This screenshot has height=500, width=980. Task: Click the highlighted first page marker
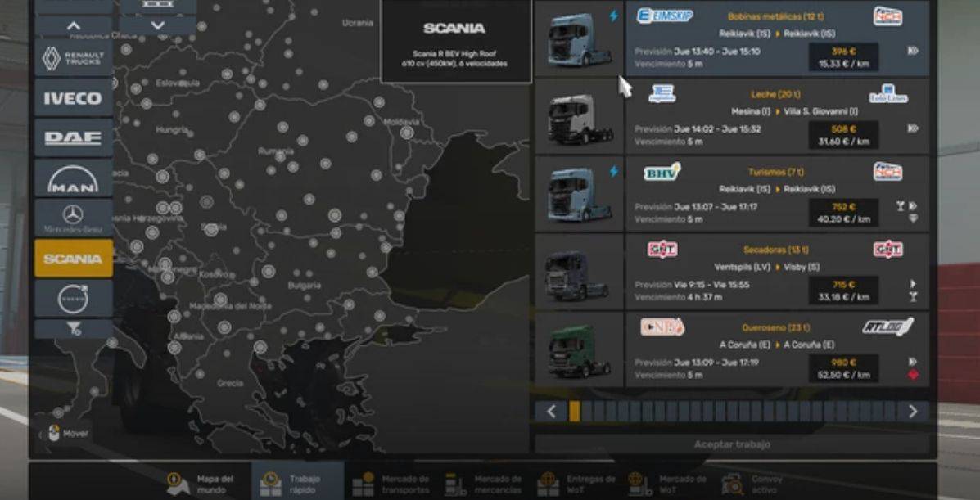point(575,412)
